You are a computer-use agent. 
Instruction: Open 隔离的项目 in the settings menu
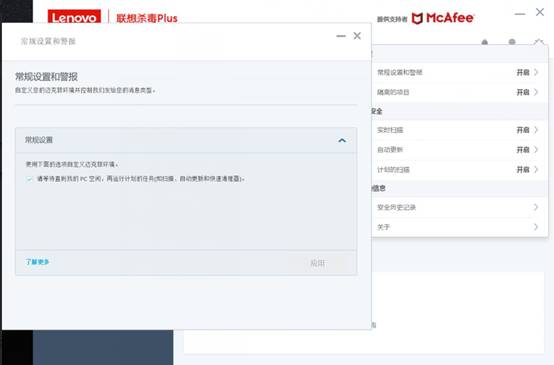459,92
